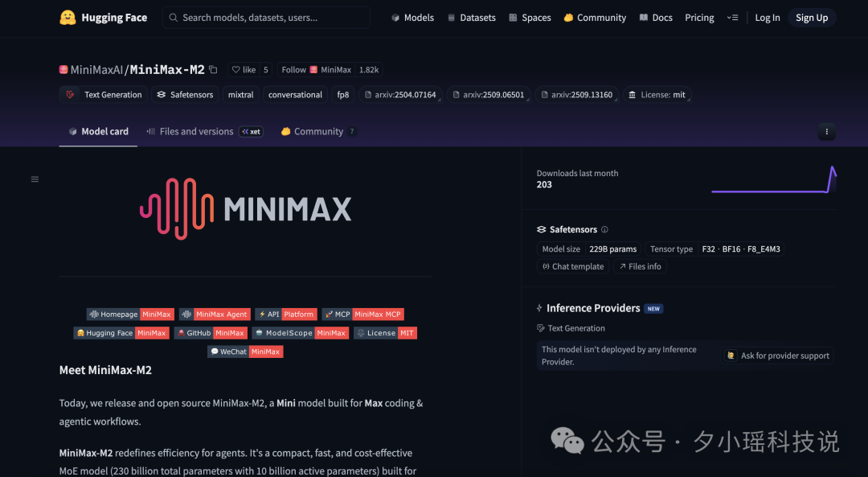868x477 pixels.
Task: Click the 1.82k followers count
Action: (369, 70)
